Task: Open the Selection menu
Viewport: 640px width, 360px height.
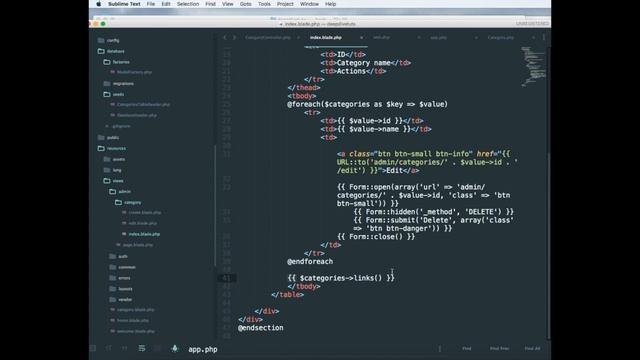Action: (188, 4)
